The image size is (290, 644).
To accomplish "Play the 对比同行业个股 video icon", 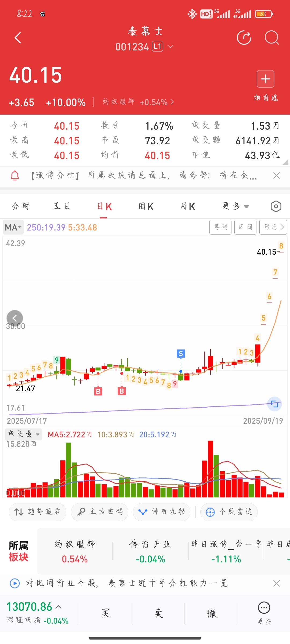I will [x=15, y=583].
